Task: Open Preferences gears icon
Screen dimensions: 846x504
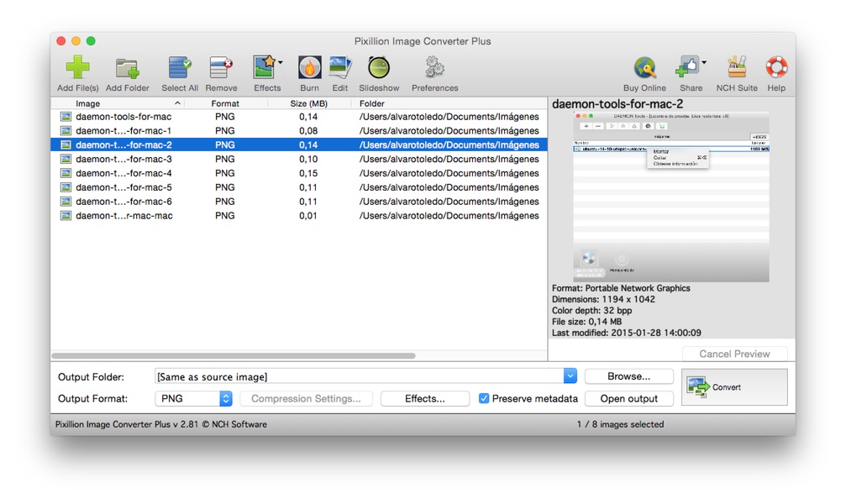Action: pyautogui.click(x=434, y=67)
